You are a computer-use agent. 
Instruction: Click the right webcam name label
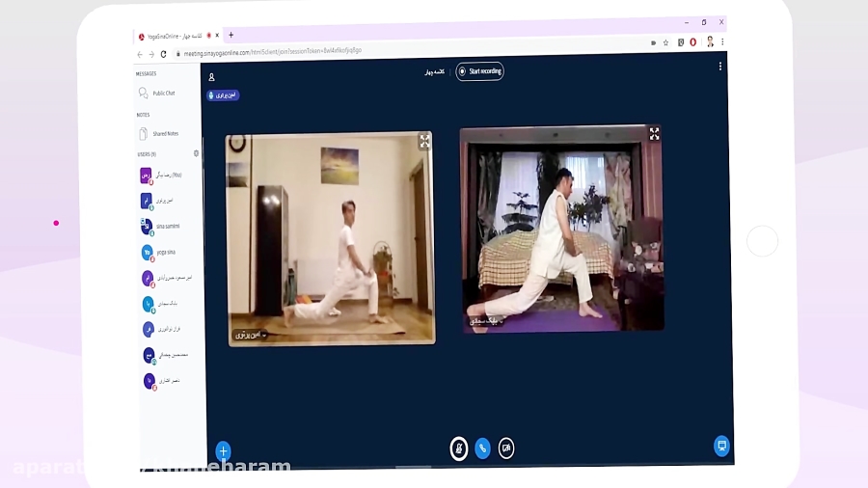(x=485, y=321)
